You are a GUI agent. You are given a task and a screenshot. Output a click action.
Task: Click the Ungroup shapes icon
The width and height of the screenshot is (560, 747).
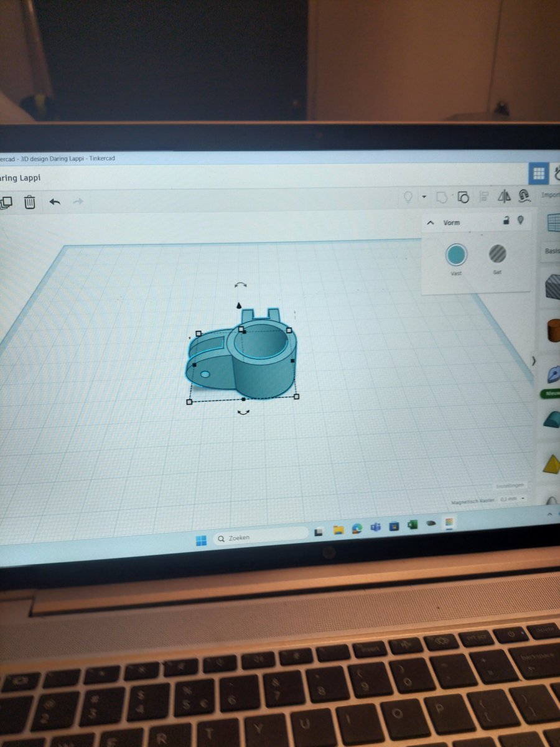tap(463, 197)
